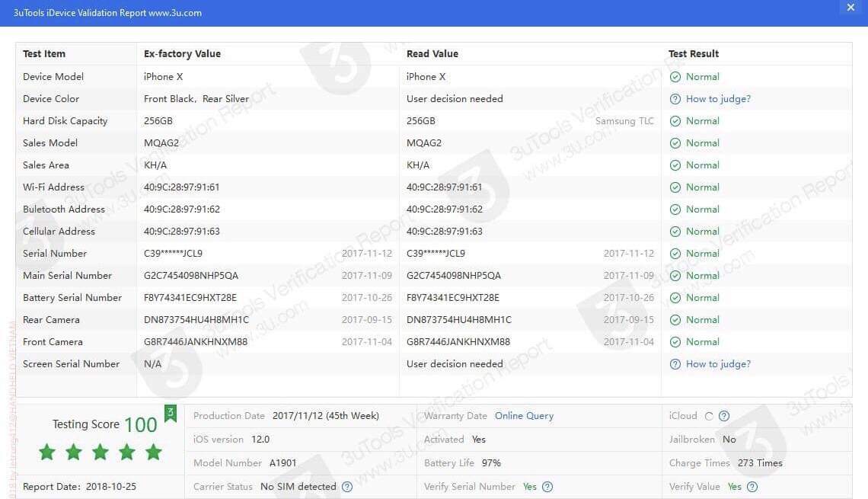Click the Normal check icon for Battery Serial Number

point(675,298)
